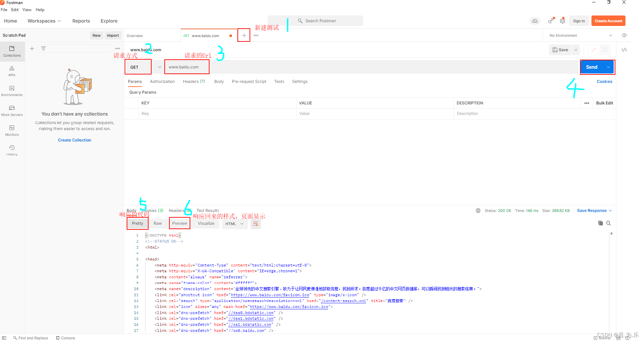Expand the Send button dropdown arrow

click(x=608, y=67)
